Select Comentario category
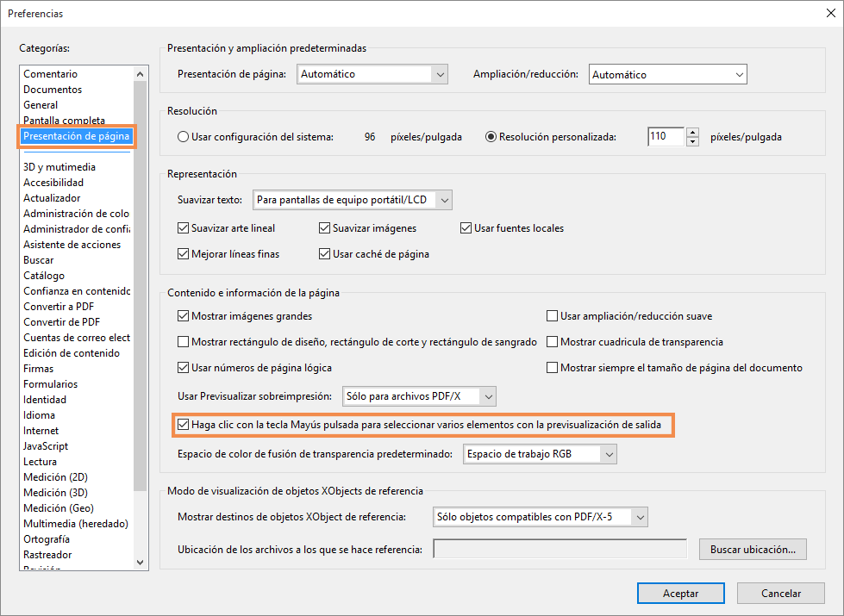Screen dimensions: 844x616 pos(50,74)
